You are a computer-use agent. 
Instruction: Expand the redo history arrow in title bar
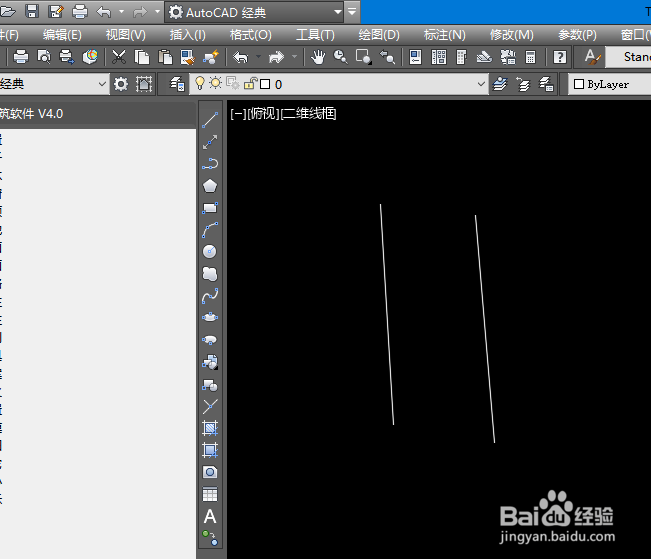pyautogui.click(x=157, y=12)
